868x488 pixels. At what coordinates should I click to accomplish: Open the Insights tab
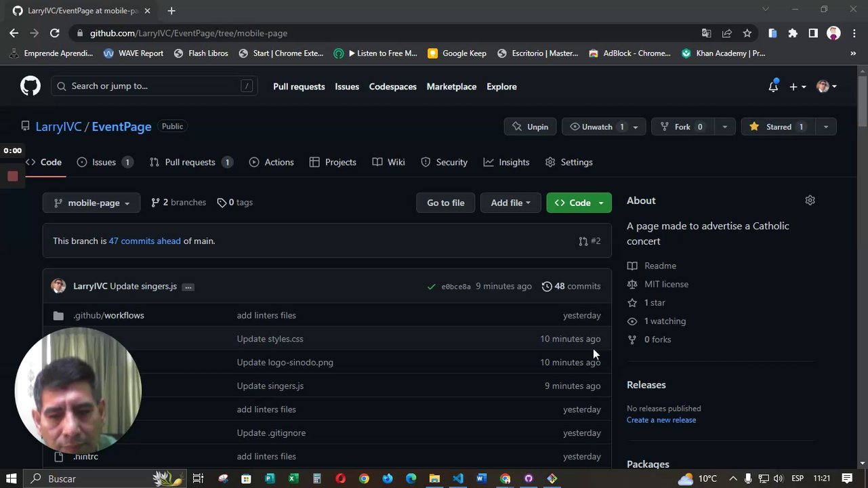[x=506, y=162]
